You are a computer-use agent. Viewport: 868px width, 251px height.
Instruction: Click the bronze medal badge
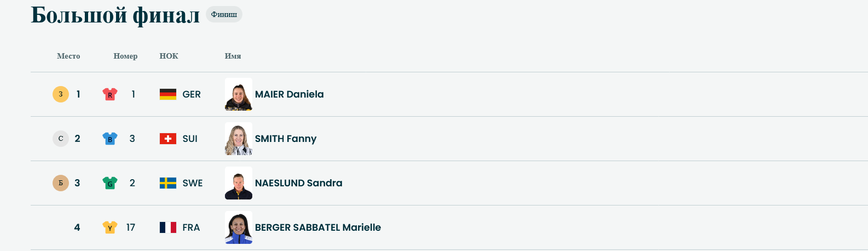click(61, 183)
